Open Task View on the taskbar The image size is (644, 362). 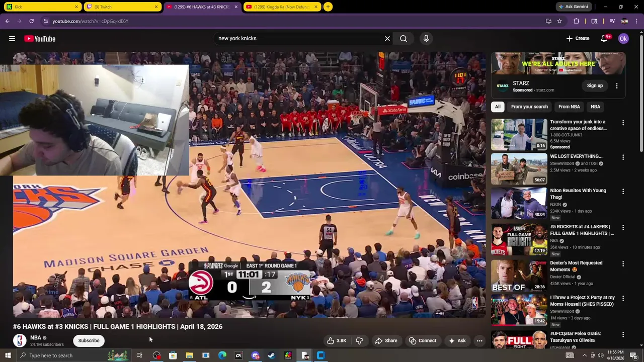(x=139, y=355)
